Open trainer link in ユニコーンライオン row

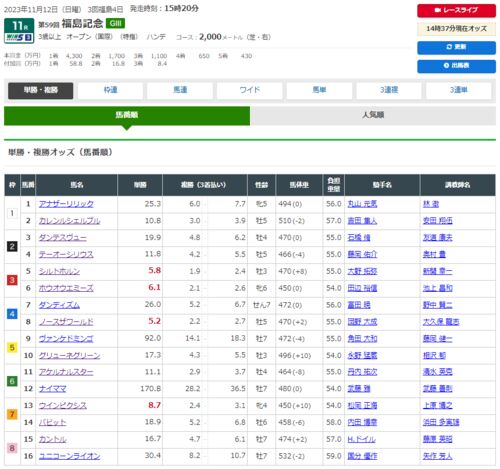pyautogui.click(x=438, y=456)
